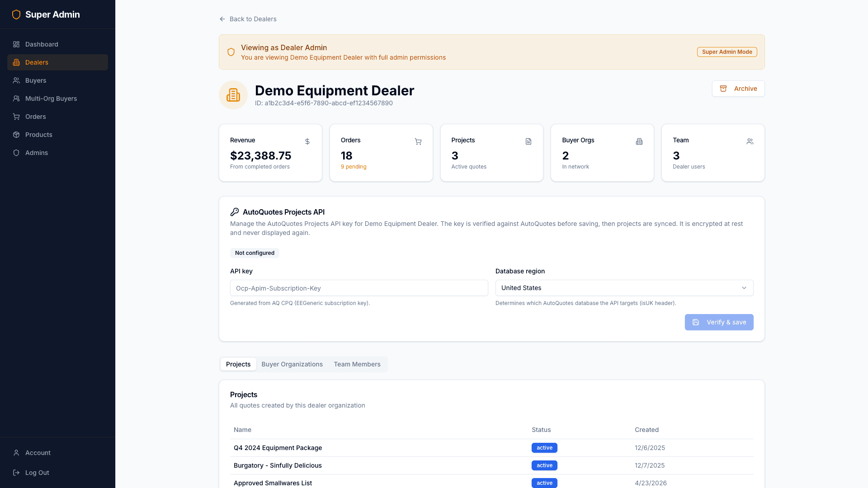Viewport: 868px width, 488px height.
Task: Click the created date 12/7/2025
Action: 650,465
